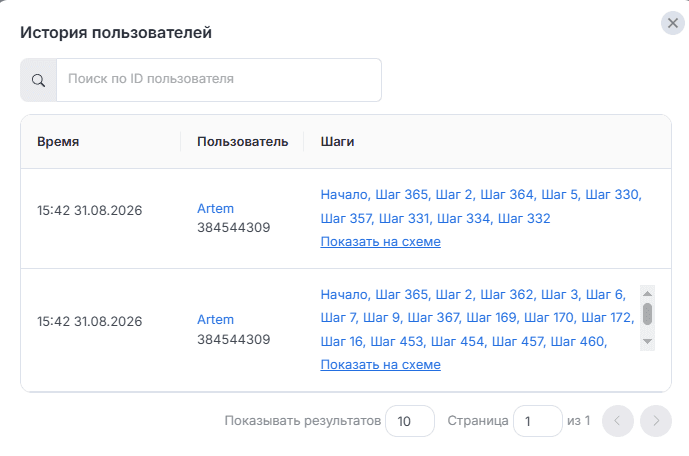Click the scroll-up arrow in steps list
The image size is (689, 456).
(x=647, y=293)
